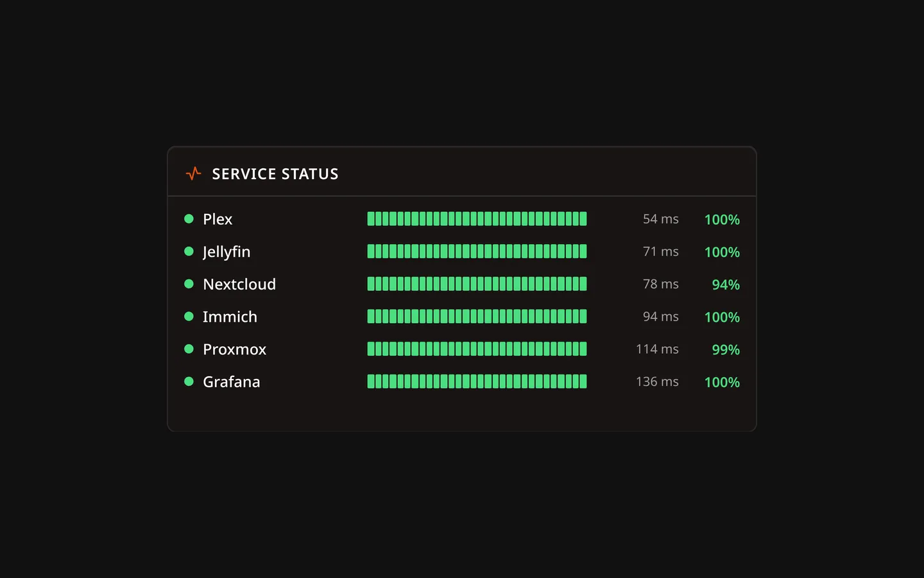Click Nextcloud's 94% uptime value

(726, 285)
